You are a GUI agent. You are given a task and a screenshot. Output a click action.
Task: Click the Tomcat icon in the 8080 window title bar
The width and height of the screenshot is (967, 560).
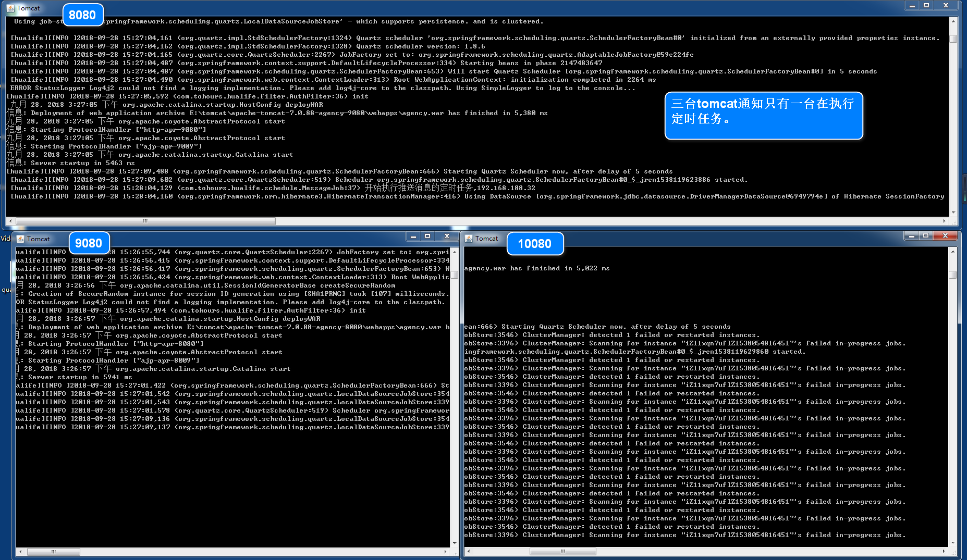point(10,8)
